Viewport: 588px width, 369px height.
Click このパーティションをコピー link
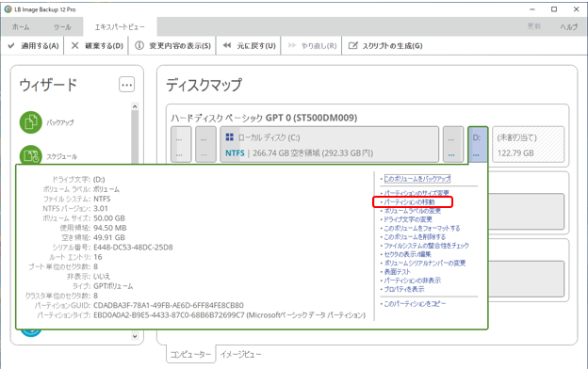[415, 303]
